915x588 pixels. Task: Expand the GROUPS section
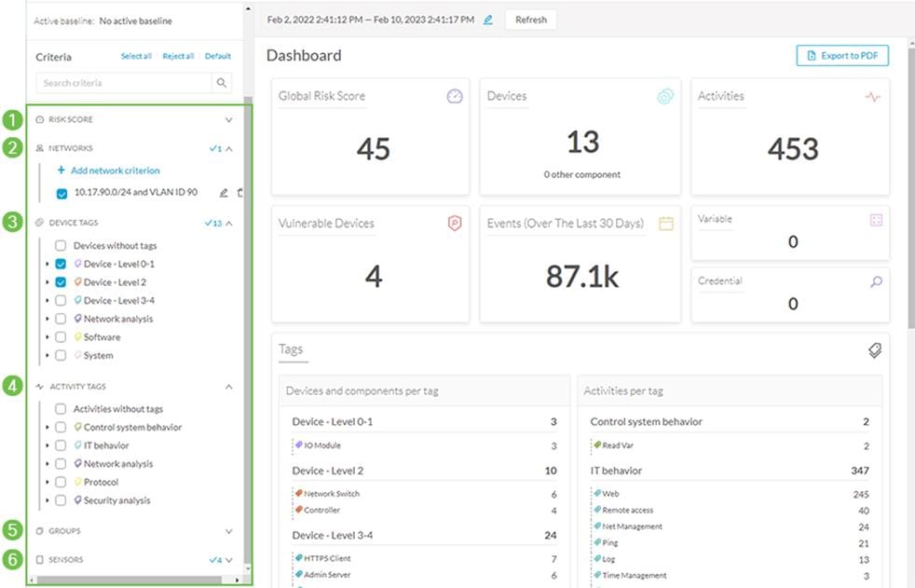pyautogui.click(x=229, y=530)
